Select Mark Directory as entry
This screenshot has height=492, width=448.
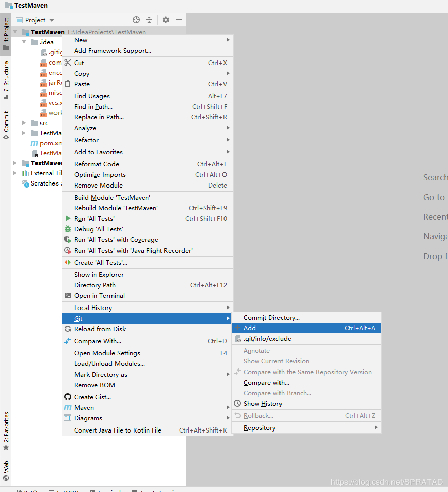pos(147,375)
